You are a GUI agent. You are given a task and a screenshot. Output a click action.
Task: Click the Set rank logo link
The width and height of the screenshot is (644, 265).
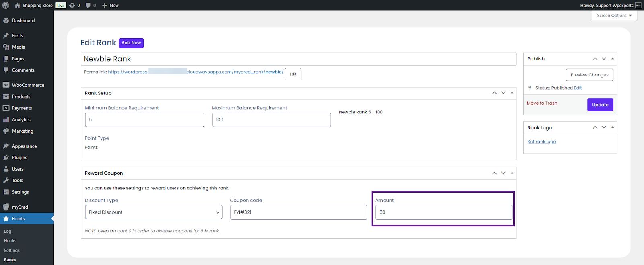pyautogui.click(x=541, y=142)
